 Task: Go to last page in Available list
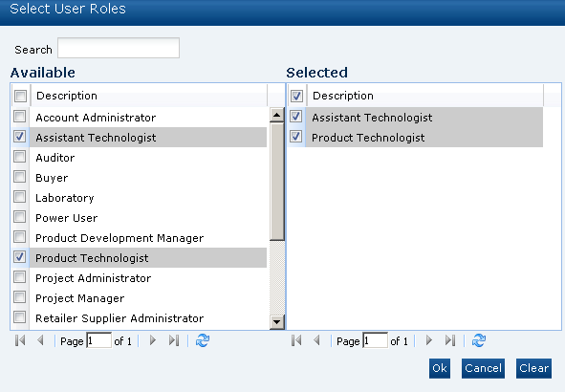pos(174,340)
